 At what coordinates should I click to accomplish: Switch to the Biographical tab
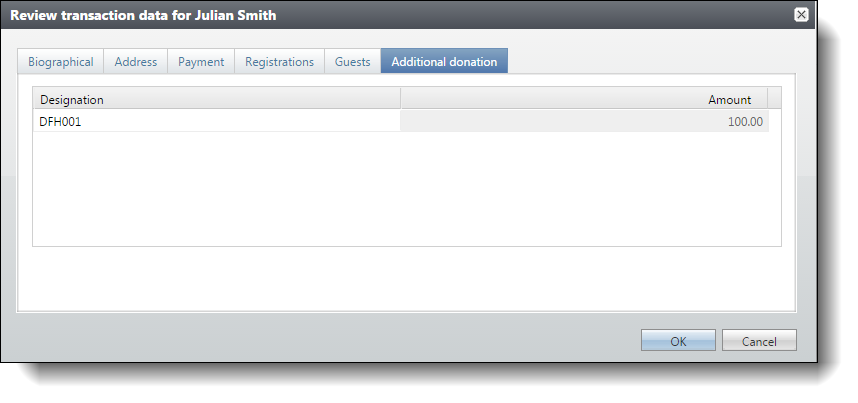pyautogui.click(x=61, y=62)
